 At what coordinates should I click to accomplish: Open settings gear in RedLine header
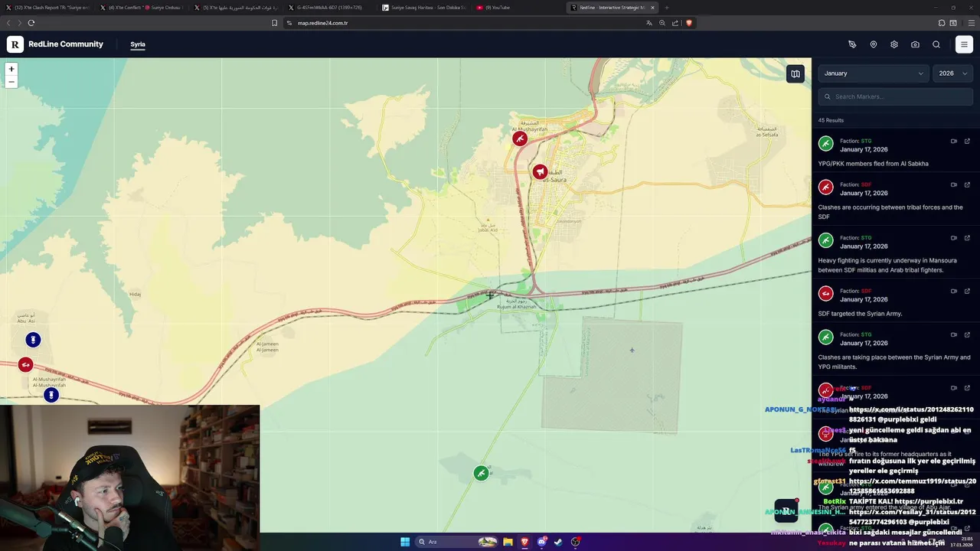click(894, 44)
